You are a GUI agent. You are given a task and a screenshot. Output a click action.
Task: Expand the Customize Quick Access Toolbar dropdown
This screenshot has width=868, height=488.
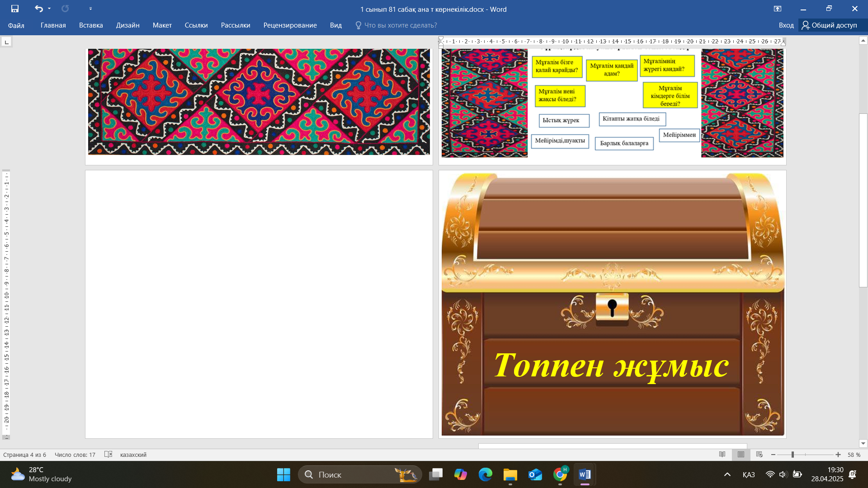pos(90,9)
